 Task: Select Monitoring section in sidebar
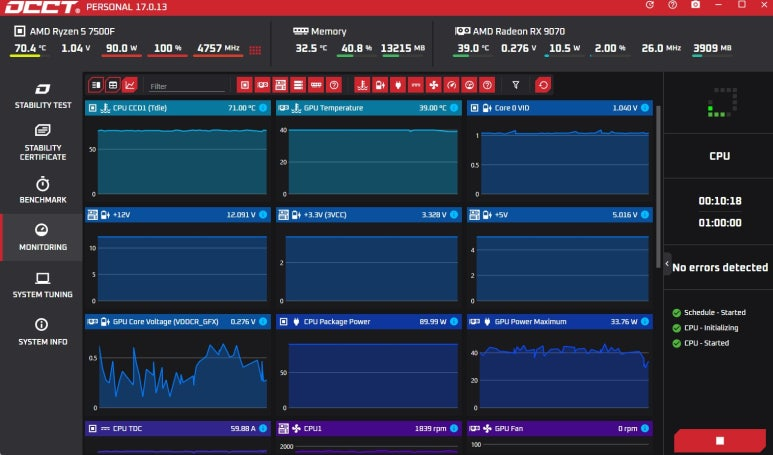(42, 238)
